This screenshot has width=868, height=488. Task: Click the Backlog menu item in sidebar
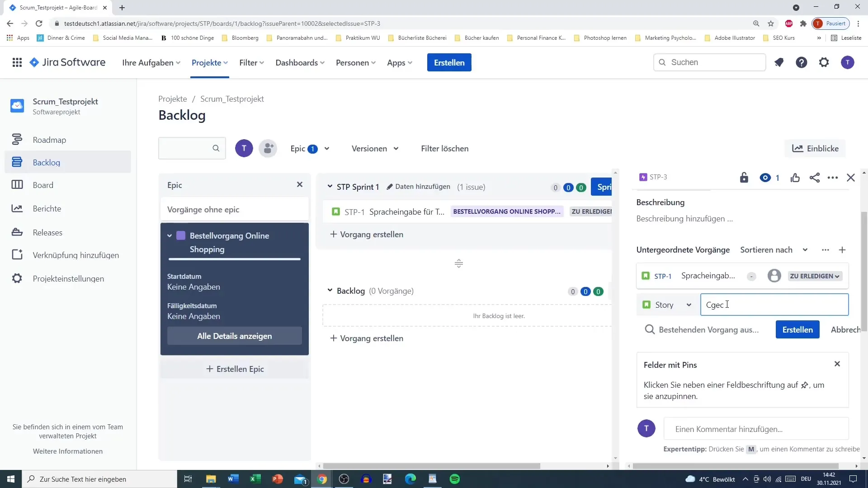(47, 161)
